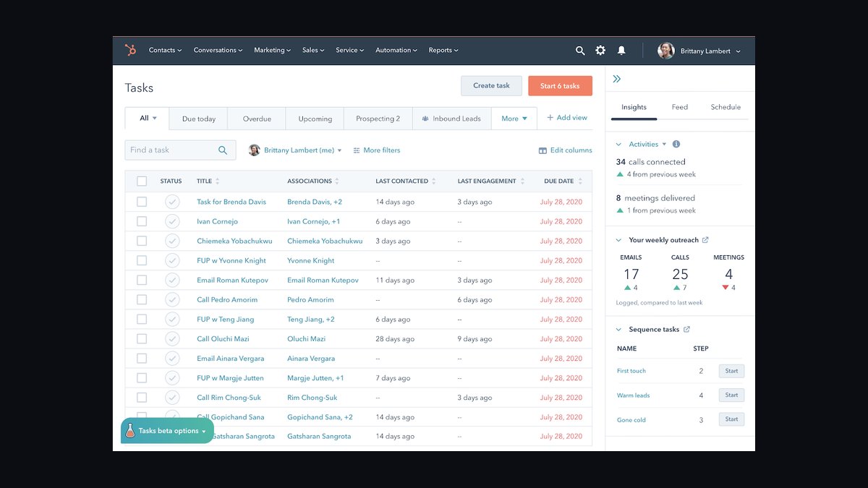Open the Brittany Lambert (me) owner filter
Image resolution: width=868 pixels, height=488 pixels.
[295, 150]
